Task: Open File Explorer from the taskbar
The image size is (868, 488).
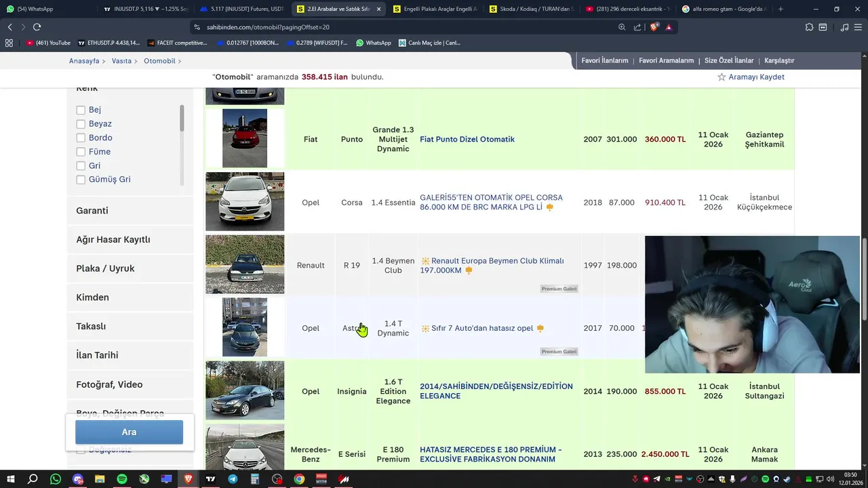Action: pos(100,479)
